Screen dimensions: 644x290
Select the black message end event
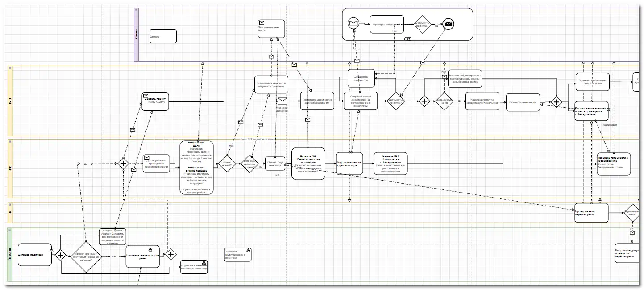point(448,24)
